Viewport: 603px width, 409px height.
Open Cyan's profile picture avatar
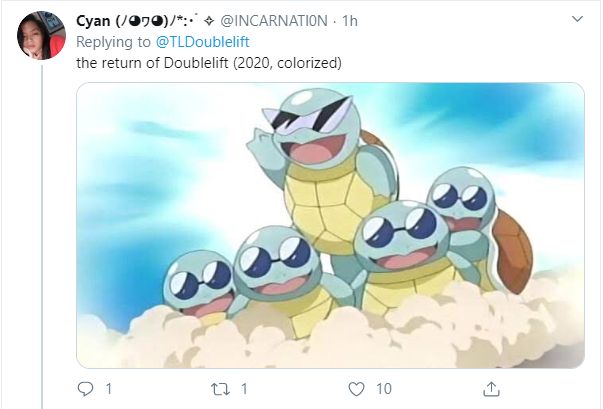(x=41, y=37)
